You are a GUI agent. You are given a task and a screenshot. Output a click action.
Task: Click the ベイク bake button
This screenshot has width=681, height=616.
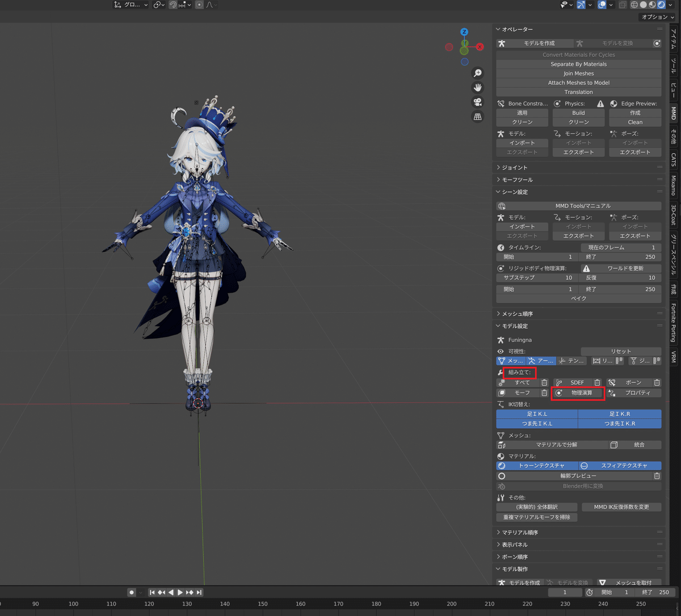tap(579, 298)
